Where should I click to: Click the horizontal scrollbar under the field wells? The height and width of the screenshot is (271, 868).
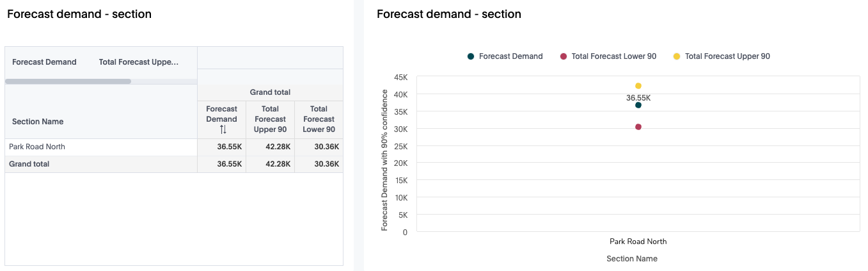[x=68, y=81]
